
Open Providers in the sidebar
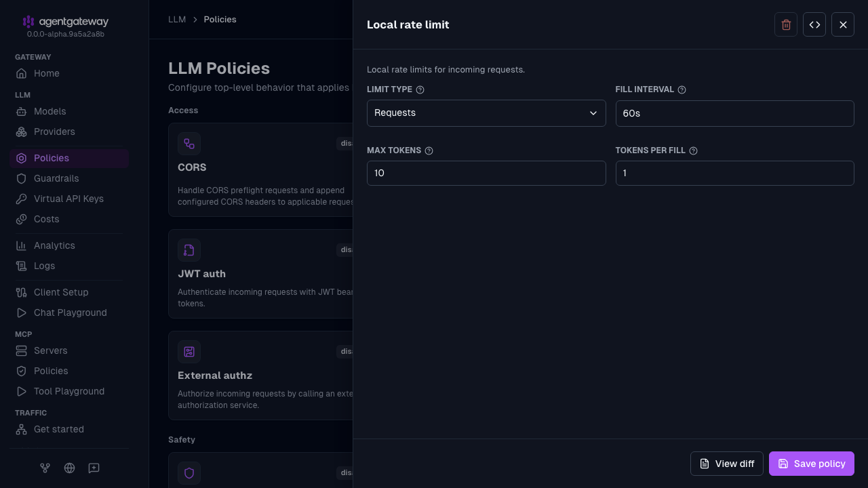[x=69, y=131]
